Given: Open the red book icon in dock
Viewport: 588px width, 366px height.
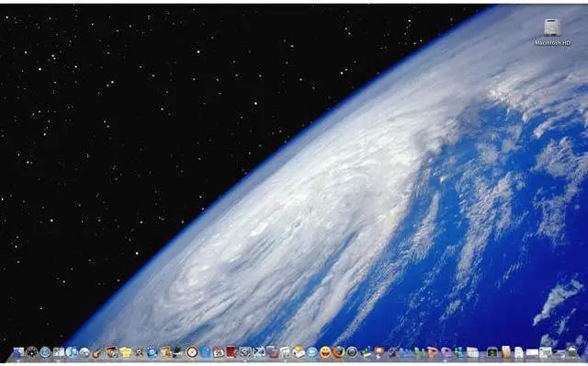Looking at the screenshot, I should [x=231, y=351].
